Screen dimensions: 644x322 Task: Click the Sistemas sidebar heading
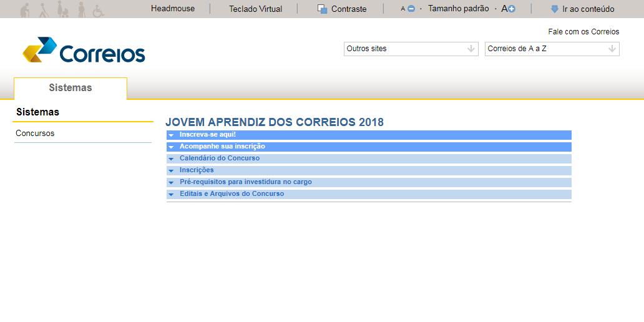38,112
